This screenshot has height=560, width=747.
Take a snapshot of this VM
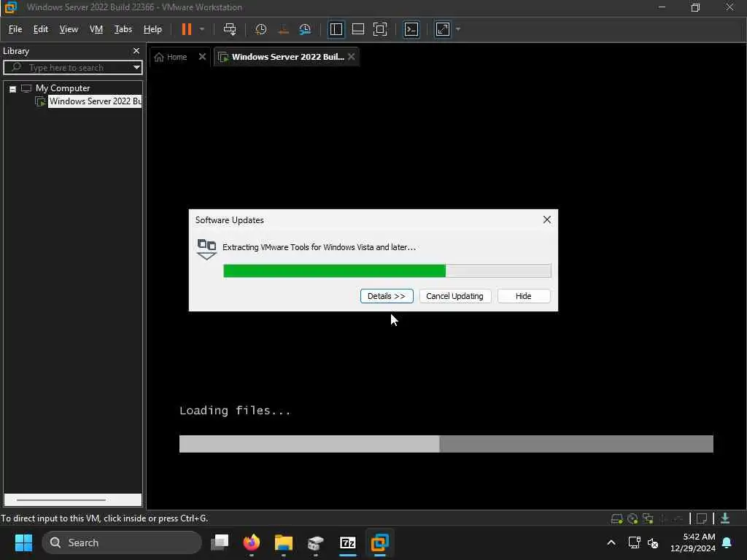(x=260, y=29)
